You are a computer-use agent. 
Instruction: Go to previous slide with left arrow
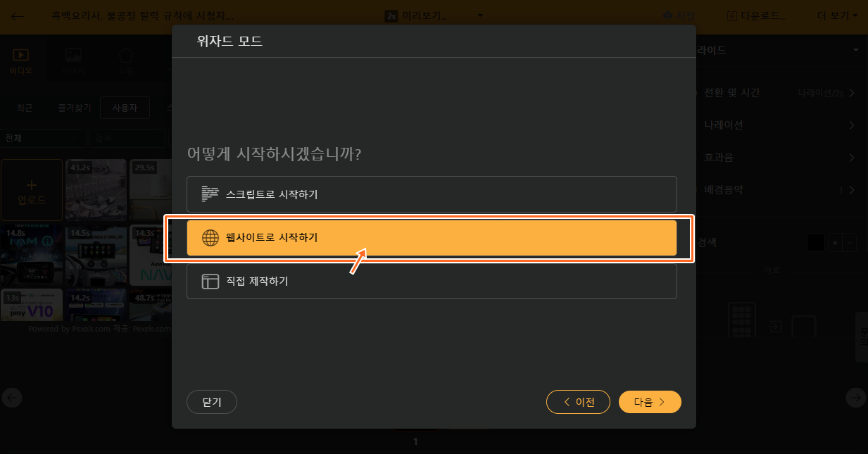click(12, 398)
